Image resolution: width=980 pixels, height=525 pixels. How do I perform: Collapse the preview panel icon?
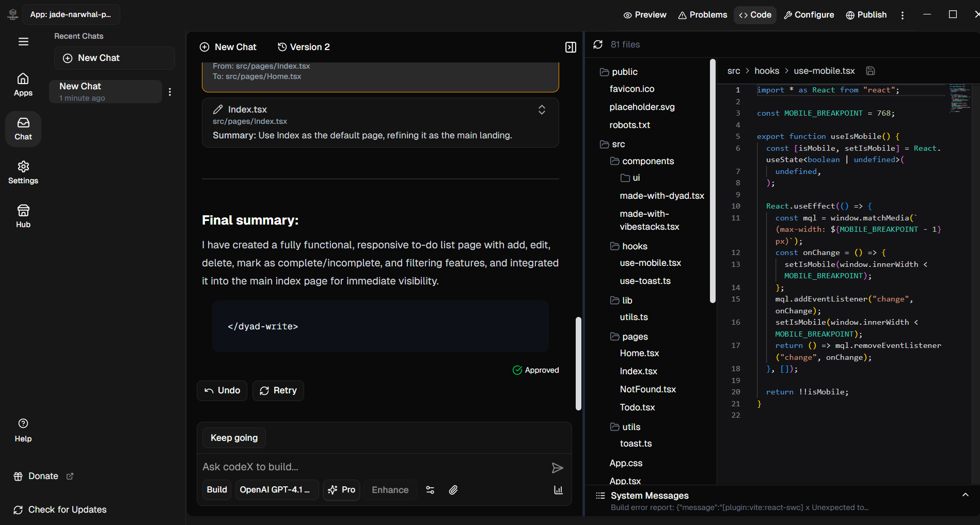(571, 47)
